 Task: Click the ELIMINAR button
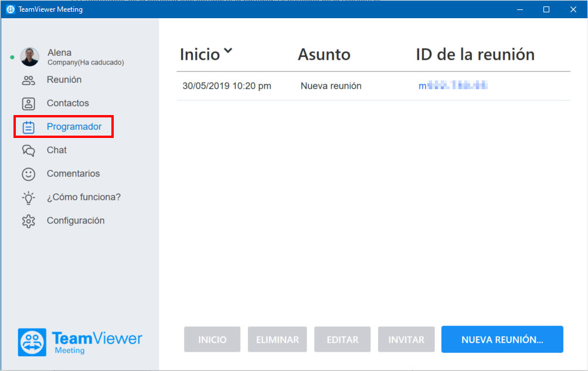point(277,339)
